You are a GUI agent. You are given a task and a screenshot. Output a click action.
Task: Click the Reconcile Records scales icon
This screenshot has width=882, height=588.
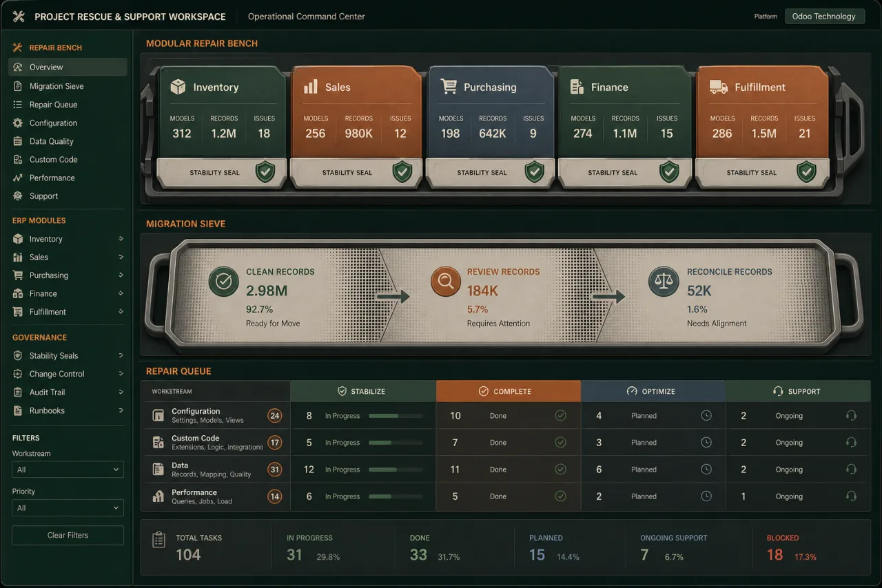click(664, 282)
